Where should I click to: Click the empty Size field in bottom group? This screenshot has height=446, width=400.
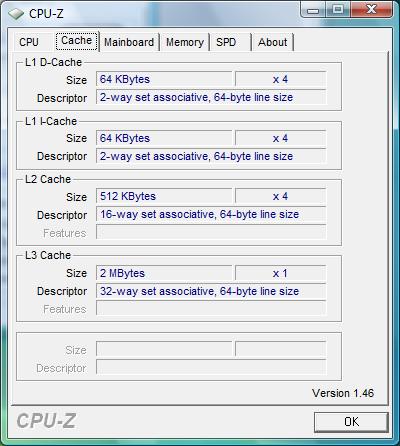[164, 350]
